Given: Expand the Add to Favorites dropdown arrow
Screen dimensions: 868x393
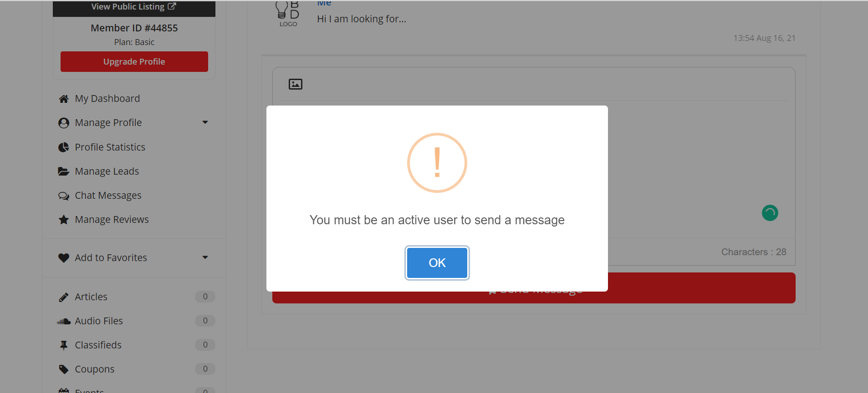Looking at the screenshot, I should coord(205,257).
